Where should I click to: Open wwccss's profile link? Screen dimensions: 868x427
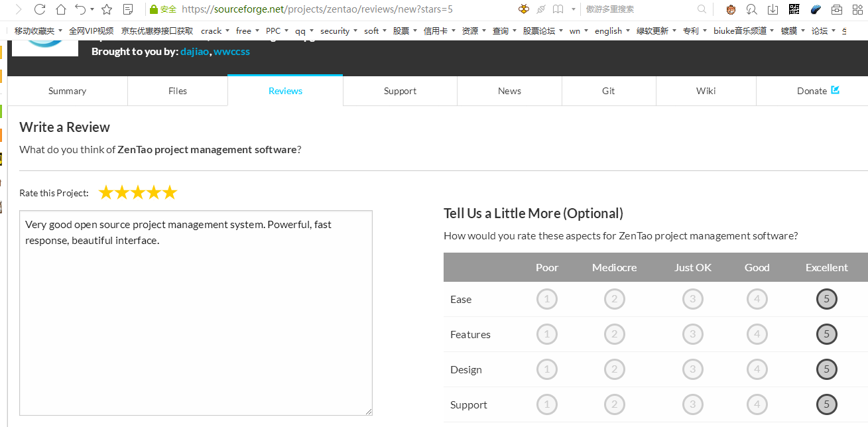pos(231,52)
